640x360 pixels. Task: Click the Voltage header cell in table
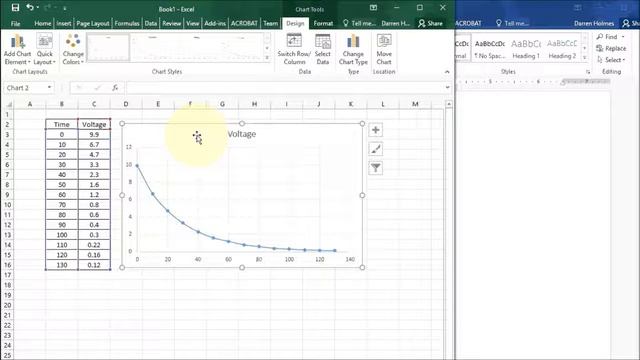point(94,124)
